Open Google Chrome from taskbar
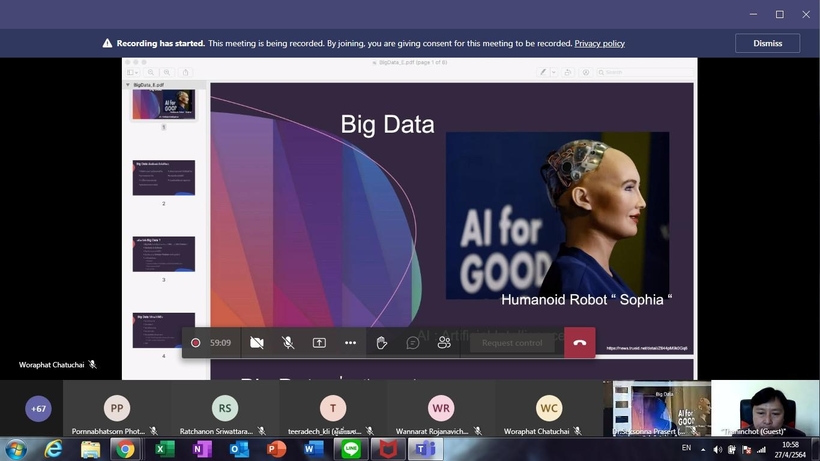 pos(125,450)
